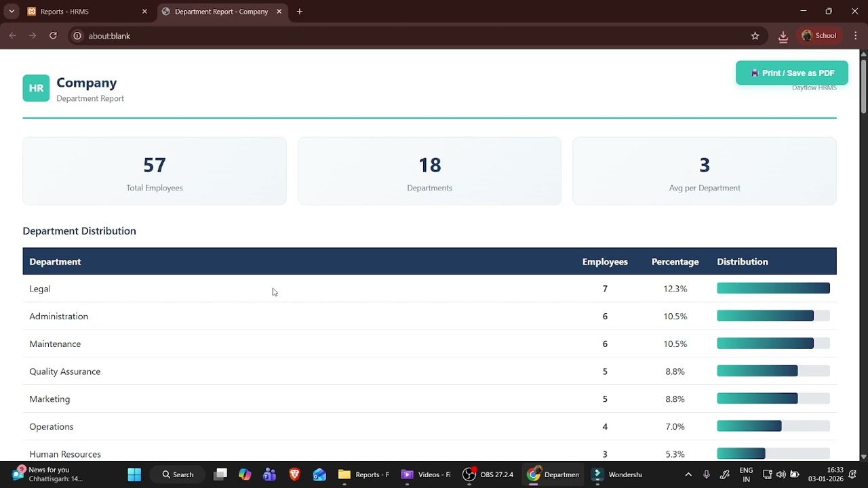Viewport: 868px width, 488px height.
Task: Click the Legal department row name
Action: pos(40,289)
